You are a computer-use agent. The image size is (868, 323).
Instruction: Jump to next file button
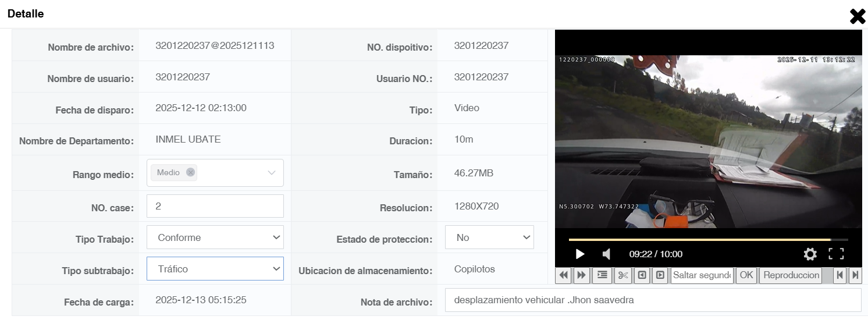(x=855, y=275)
